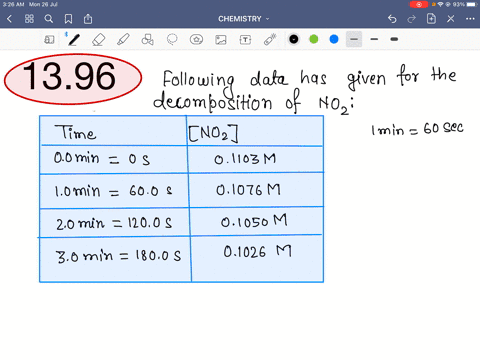Viewport: 480px width, 360px height.
Task: Select the Text box tool
Action: pos(245,40)
